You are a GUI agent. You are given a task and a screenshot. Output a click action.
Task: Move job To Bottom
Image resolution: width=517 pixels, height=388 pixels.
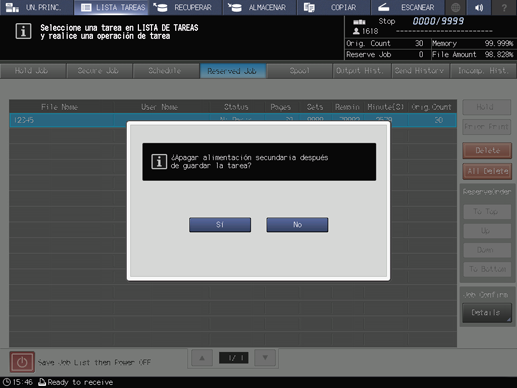[486, 269]
